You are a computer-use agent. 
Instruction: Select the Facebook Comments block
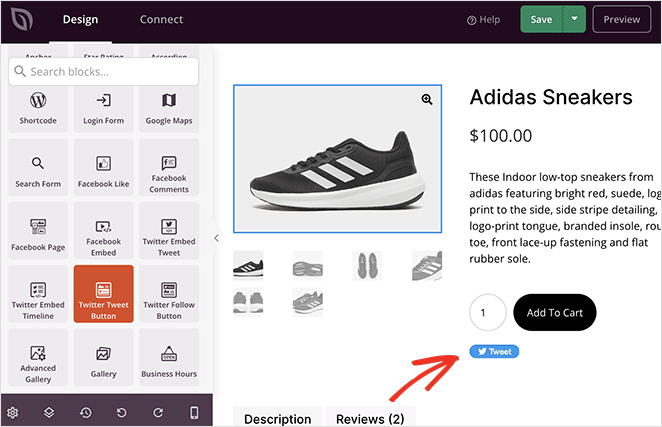click(x=169, y=167)
